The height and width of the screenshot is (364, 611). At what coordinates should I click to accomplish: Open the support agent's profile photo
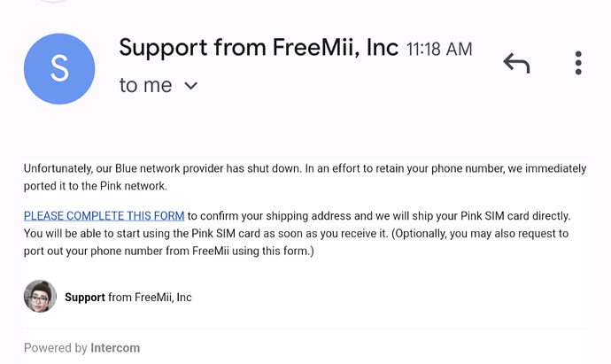[40, 296]
